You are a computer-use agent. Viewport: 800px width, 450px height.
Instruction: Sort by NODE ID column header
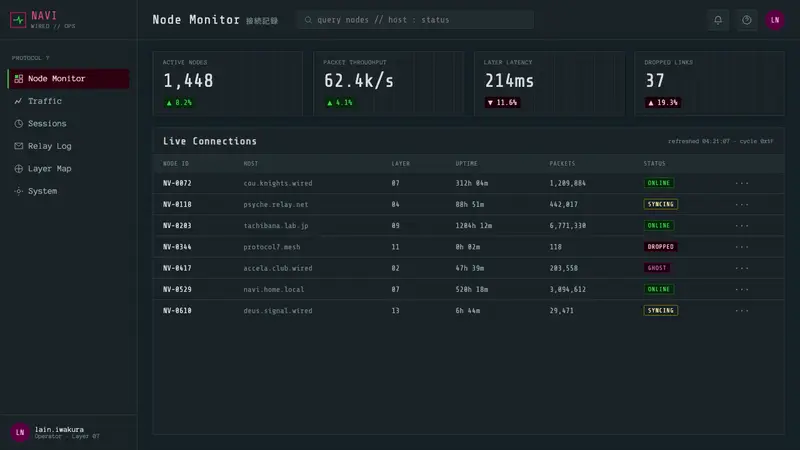coord(176,164)
